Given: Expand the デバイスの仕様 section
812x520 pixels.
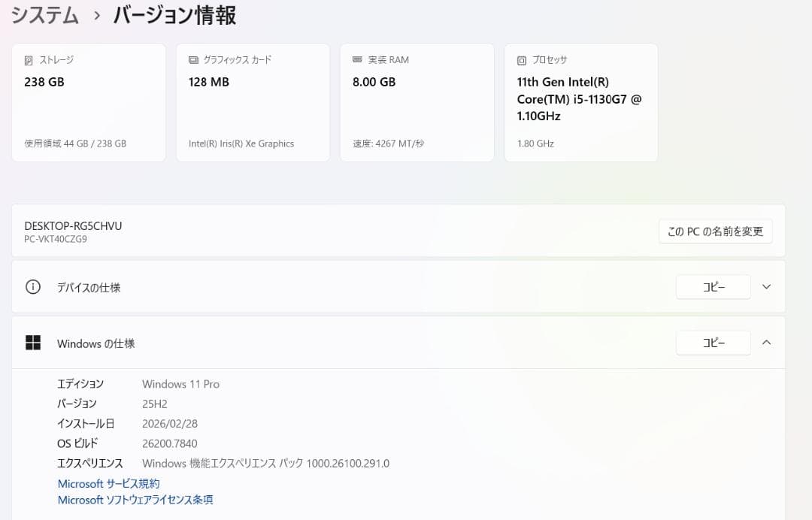Looking at the screenshot, I should tap(766, 286).
